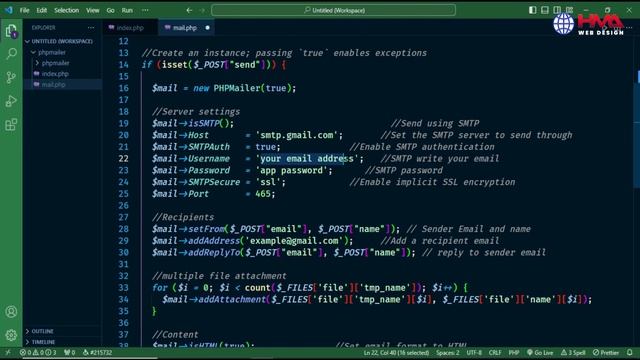
Task: Click the 'ssl' SMTPSecure value
Action: tap(268, 182)
